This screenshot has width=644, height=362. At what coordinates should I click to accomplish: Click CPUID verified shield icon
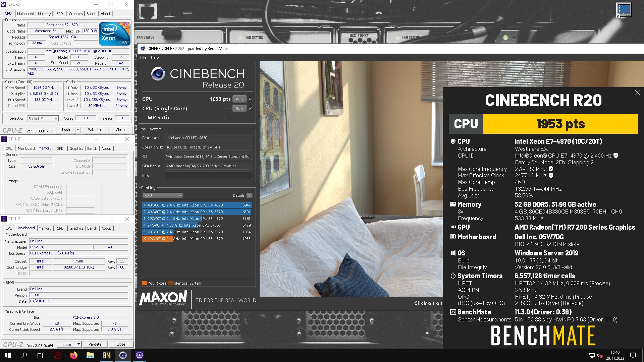tap(615, 156)
